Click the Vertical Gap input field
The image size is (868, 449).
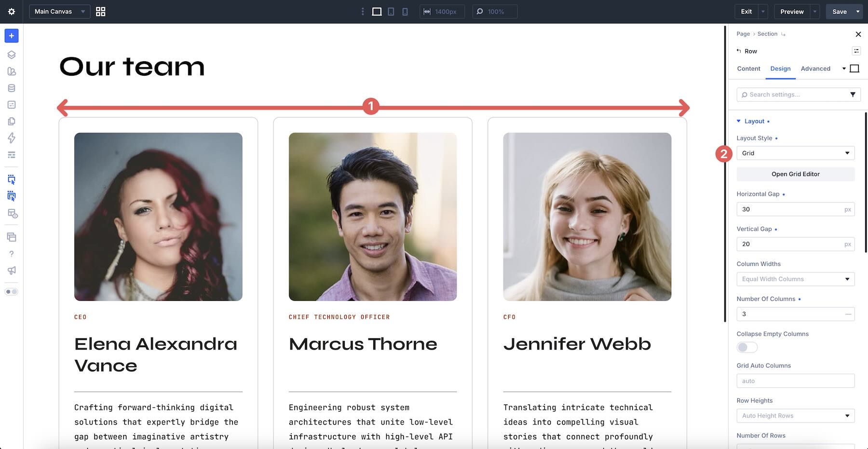[796, 244]
